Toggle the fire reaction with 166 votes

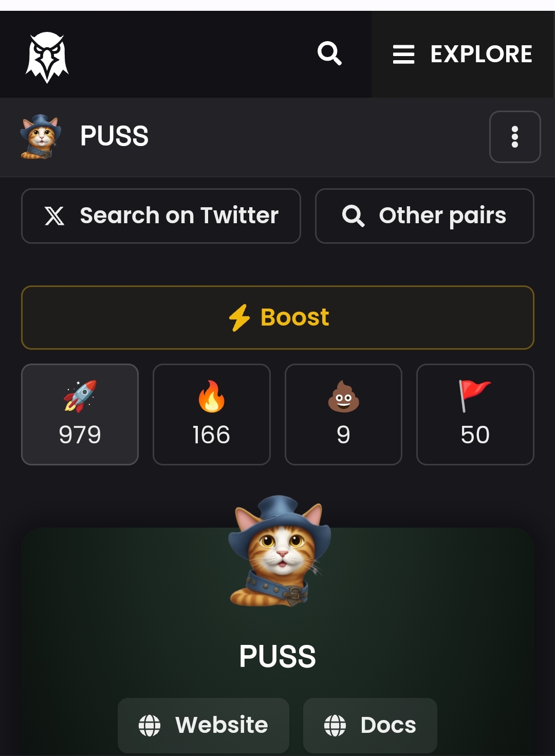(212, 415)
